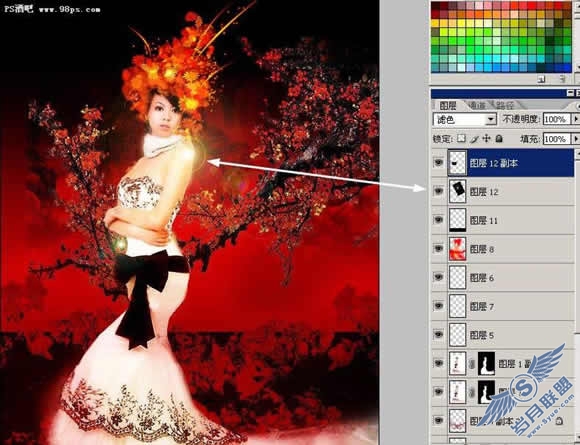The image size is (580, 445).
Task: Select thumbnail of 图层 7 layer
Action: [x=457, y=306]
